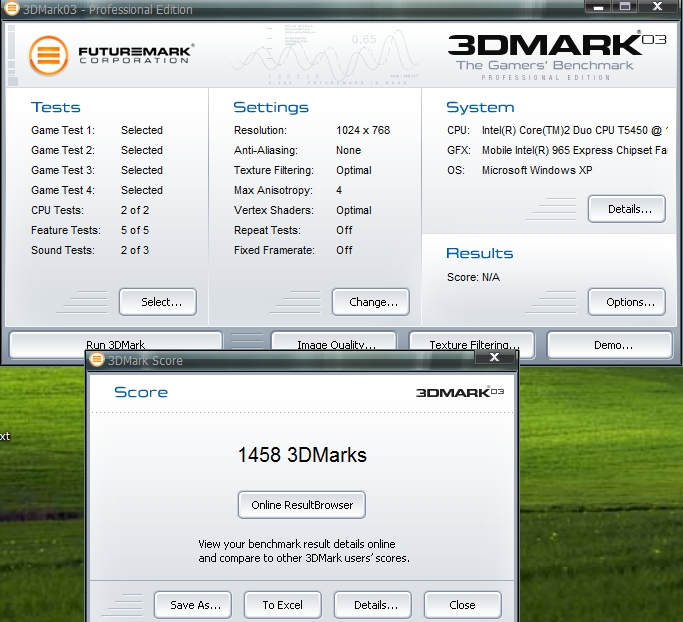683x622 pixels.
Task: Click the Score: N/A text
Action: 473,277
